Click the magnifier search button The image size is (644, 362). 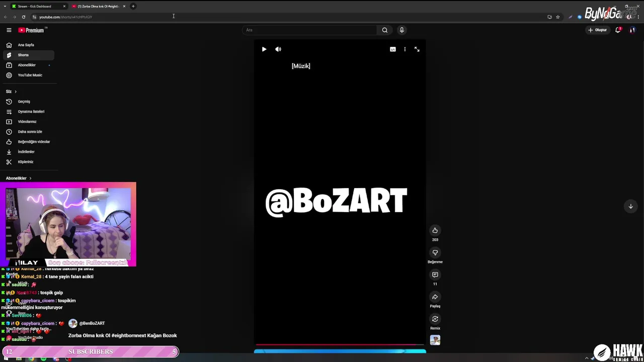pos(385,30)
